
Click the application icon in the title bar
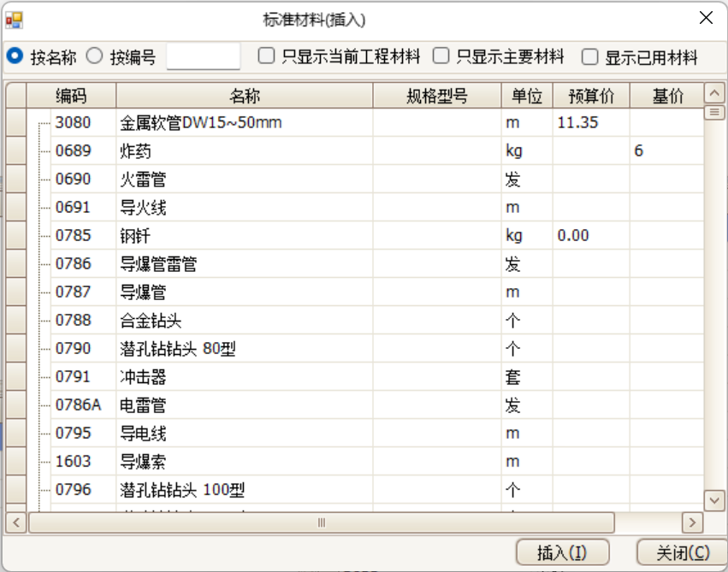14,20
